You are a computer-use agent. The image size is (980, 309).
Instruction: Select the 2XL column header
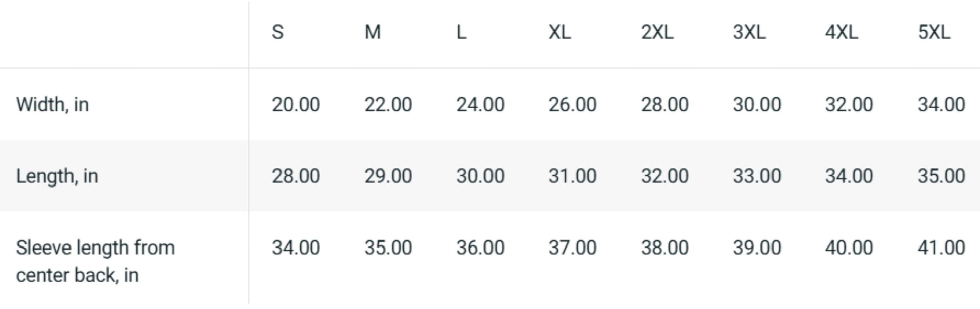[x=657, y=32]
